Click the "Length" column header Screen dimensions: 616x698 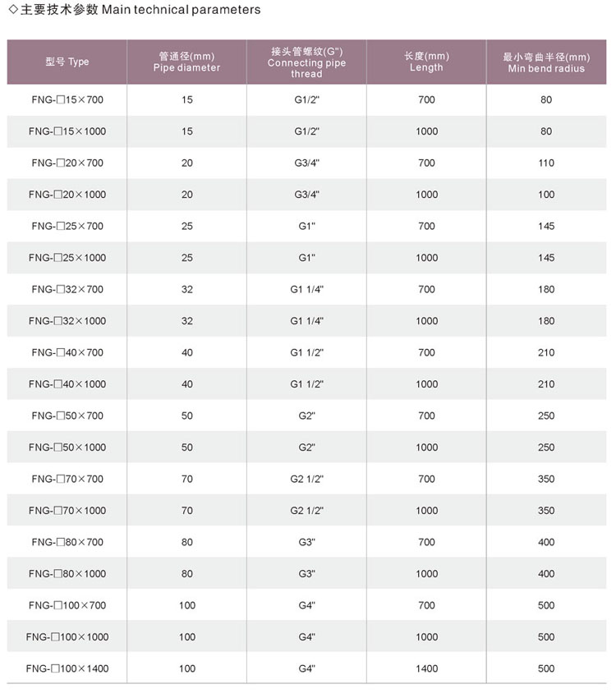426,62
